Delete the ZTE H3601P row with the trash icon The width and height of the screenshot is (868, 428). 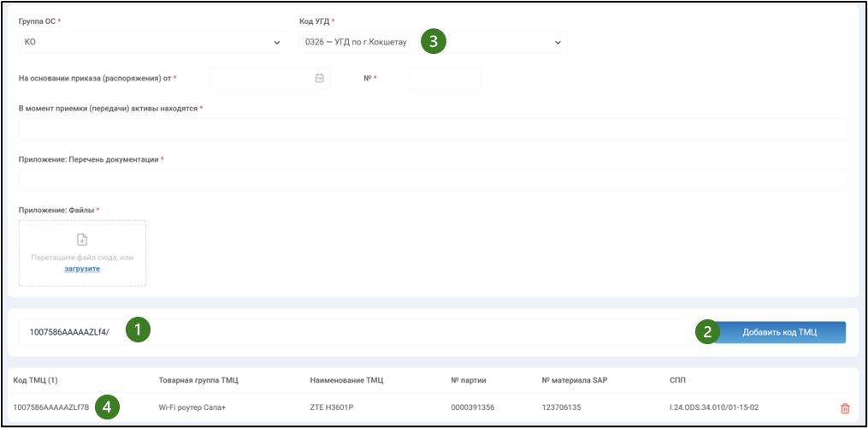[x=845, y=409]
